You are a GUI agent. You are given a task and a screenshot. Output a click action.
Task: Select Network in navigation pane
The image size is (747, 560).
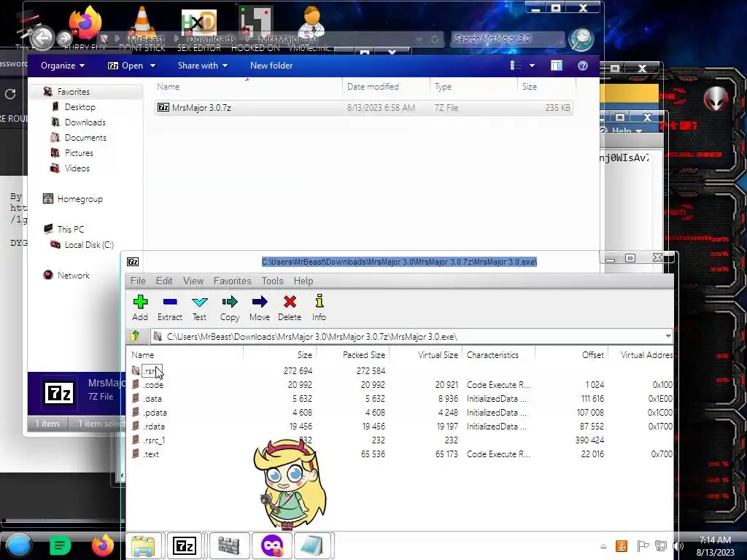(73, 275)
